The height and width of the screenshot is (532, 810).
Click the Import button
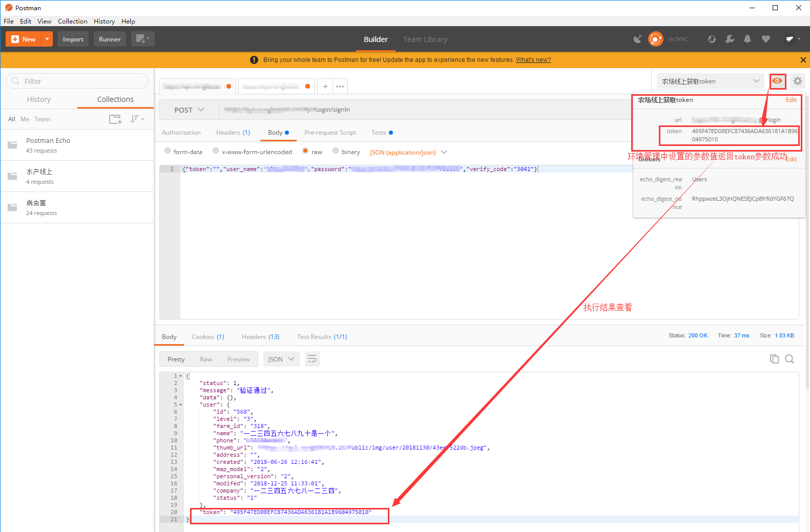click(73, 39)
